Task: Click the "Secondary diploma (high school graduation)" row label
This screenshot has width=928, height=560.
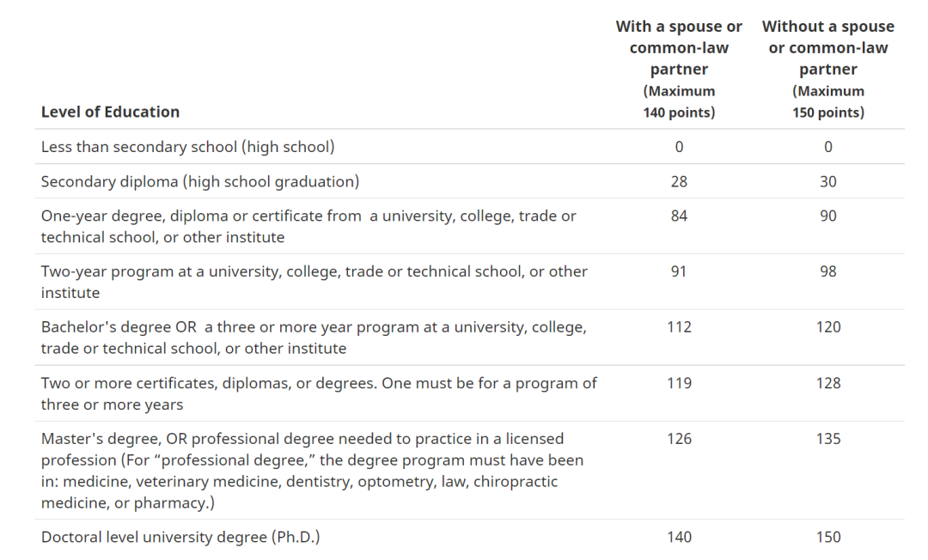Action: (x=200, y=181)
